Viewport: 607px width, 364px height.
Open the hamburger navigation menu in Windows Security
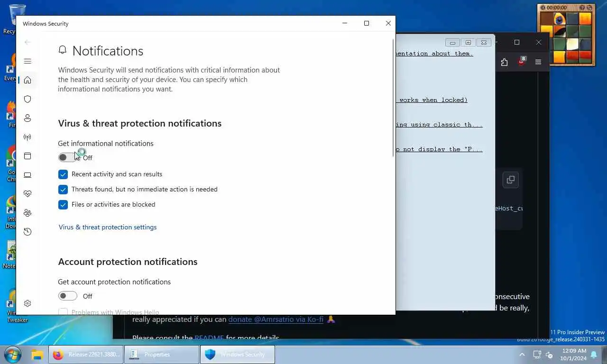point(28,61)
